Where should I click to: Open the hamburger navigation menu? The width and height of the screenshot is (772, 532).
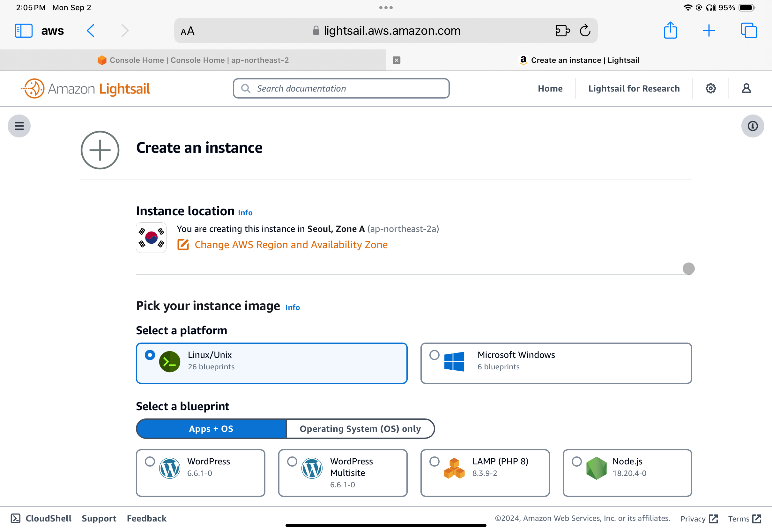19,126
